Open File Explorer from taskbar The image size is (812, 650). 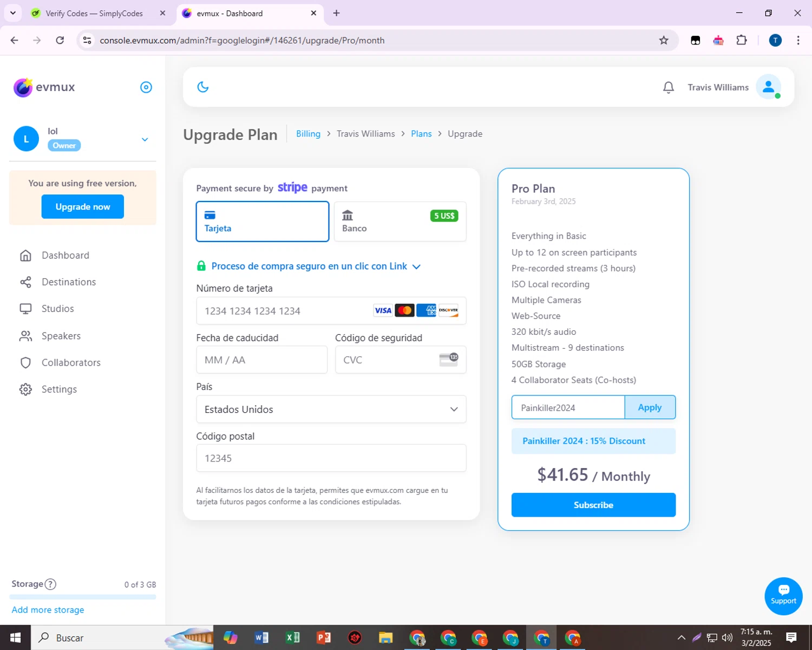pyautogui.click(x=385, y=638)
